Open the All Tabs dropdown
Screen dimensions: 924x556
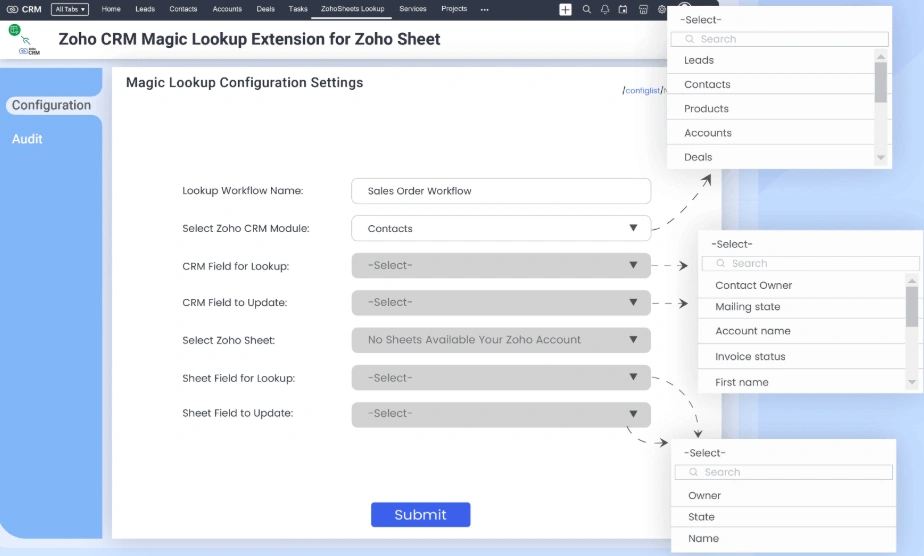click(x=70, y=9)
